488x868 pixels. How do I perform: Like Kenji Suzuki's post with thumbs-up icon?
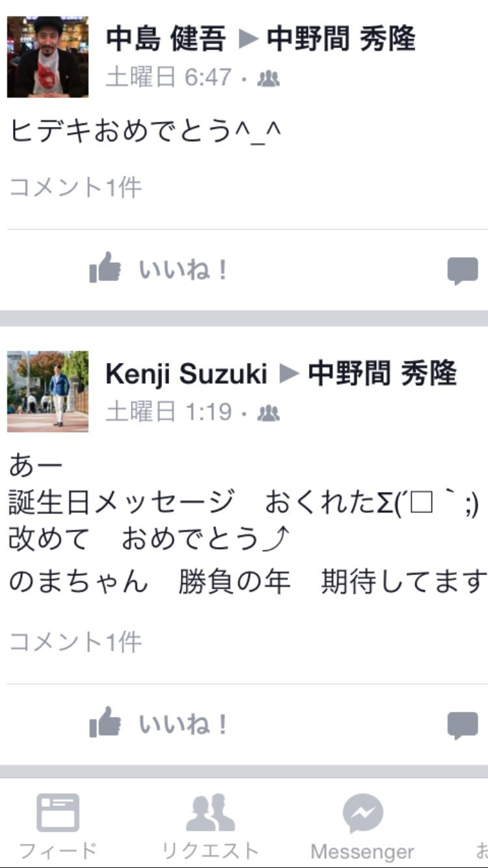click(159, 723)
